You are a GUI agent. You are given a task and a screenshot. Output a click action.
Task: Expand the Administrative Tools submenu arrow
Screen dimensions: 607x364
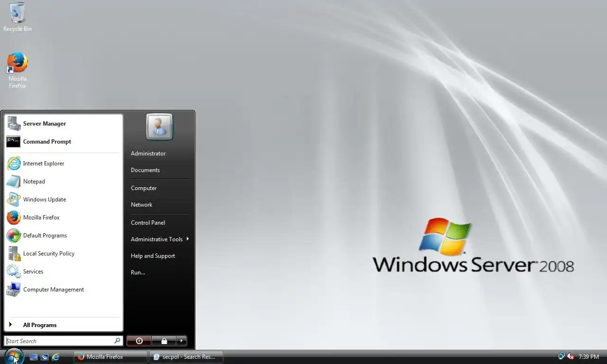click(x=188, y=239)
